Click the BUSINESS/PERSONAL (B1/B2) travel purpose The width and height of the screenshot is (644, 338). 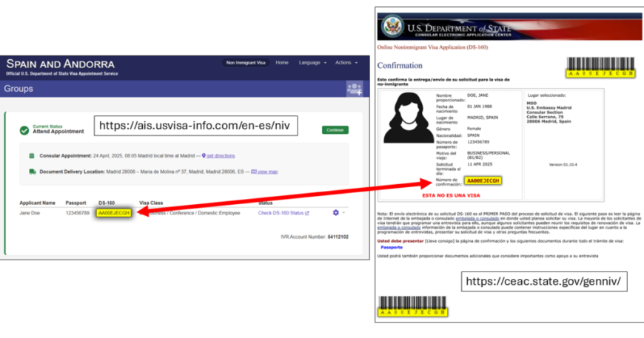(489, 155)
